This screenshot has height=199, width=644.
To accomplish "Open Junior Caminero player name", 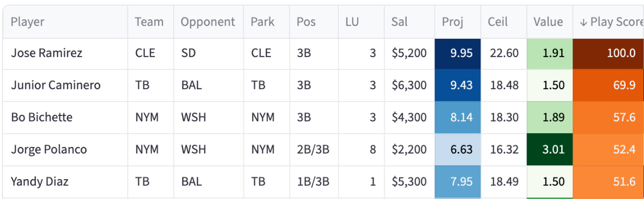I will point(56,85).
